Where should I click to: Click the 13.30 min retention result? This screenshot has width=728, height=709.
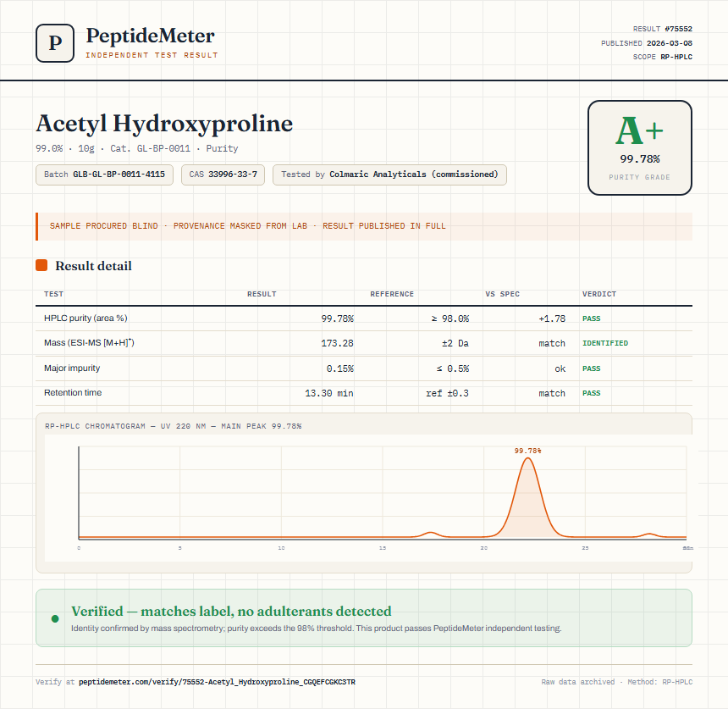click(329, 393)
